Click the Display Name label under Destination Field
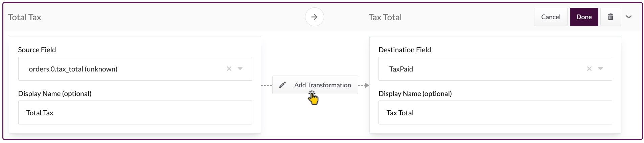 (x=415, y=94)
